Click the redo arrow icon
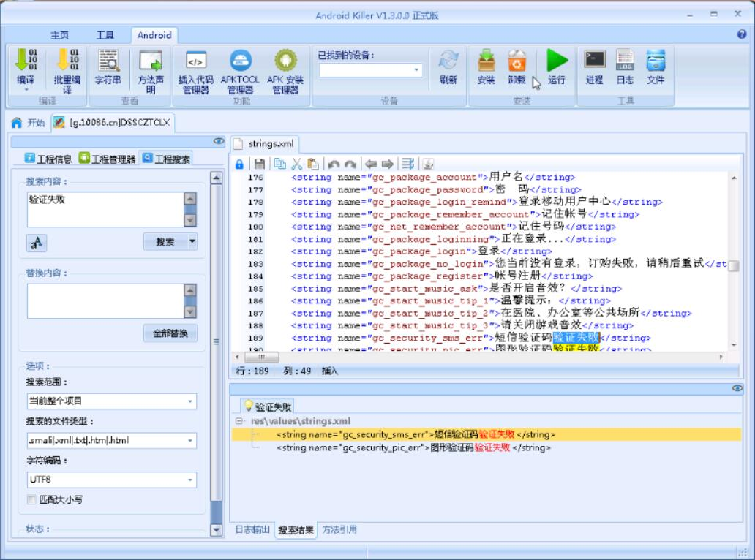This screenshot has width=755, height=560. pos(350,164)
